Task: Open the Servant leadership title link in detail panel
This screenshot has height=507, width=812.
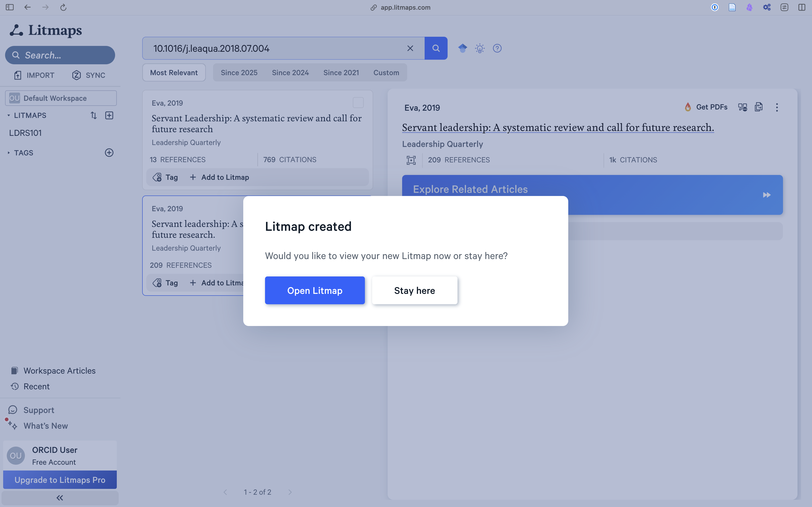Action: pyautogui.click(x=558, y=127)
